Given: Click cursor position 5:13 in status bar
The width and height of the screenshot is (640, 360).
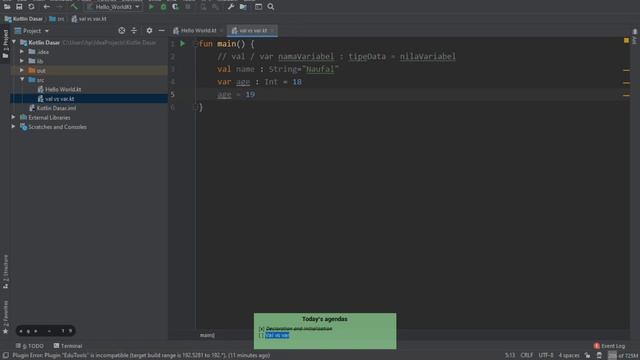Looking at the screenshot, I should click(x=510, y=356).
